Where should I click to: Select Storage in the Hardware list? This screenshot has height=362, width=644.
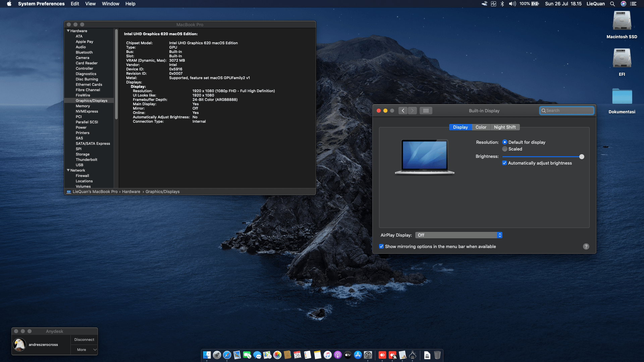click(x=83, y=154)
